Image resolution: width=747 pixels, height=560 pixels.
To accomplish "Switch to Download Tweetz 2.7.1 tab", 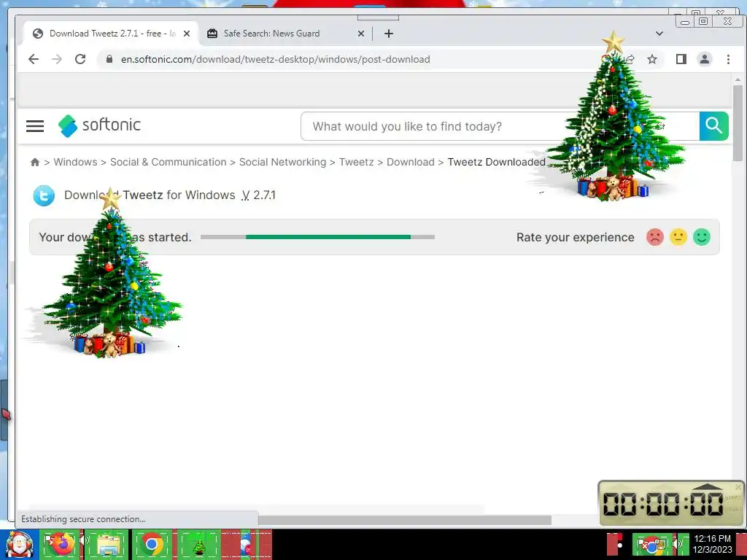I will (111, 34).
